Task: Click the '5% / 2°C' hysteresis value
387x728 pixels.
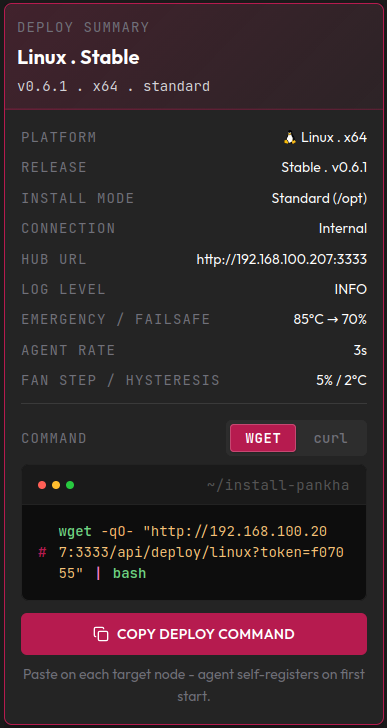Action: coord(342,381)
